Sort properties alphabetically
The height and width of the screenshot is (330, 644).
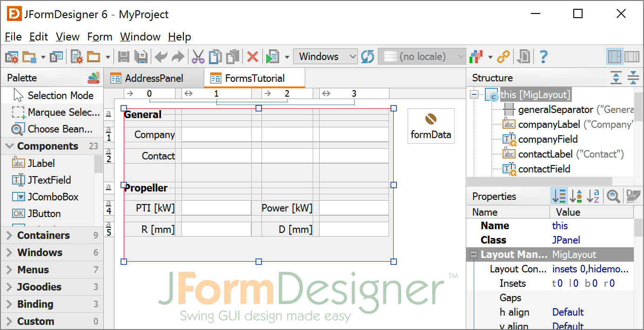point(593,196)
